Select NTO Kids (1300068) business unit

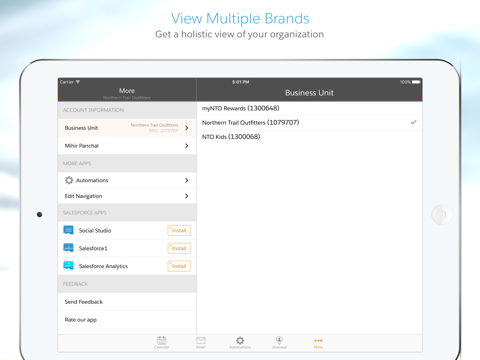(x=309, y=137)
